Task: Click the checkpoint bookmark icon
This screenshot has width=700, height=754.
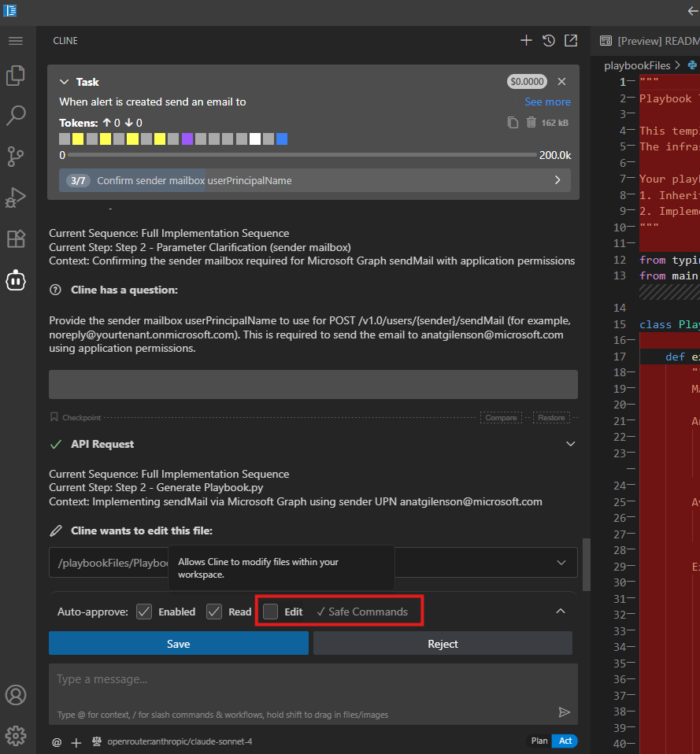Action: pos(54,417)
